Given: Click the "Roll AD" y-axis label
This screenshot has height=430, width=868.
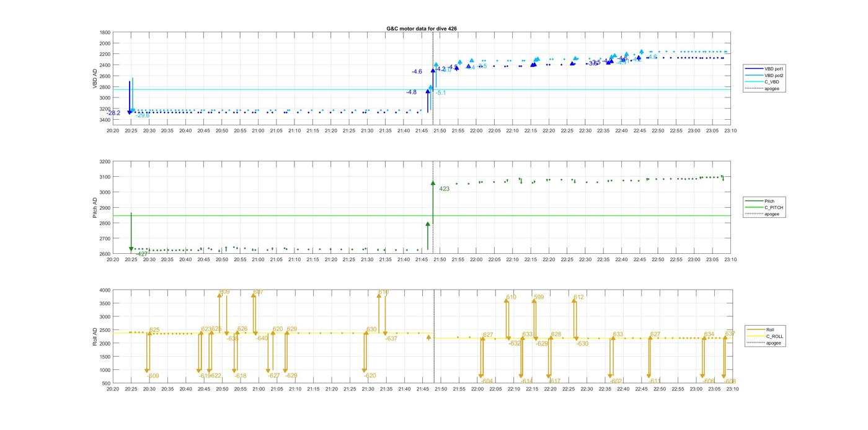Looking at the screenshot, I should point(95,336).
